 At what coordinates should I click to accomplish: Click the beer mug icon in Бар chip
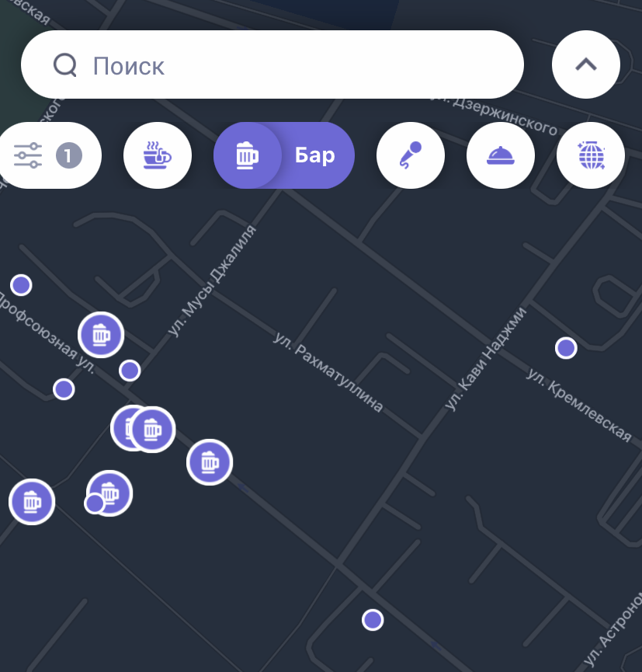pyautogui.click(x=247, y=155)
